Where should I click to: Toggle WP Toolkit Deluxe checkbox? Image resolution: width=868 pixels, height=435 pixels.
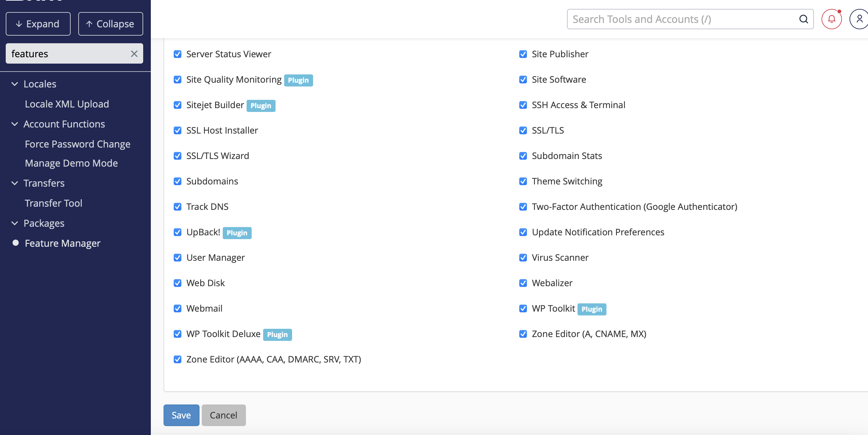178,334
